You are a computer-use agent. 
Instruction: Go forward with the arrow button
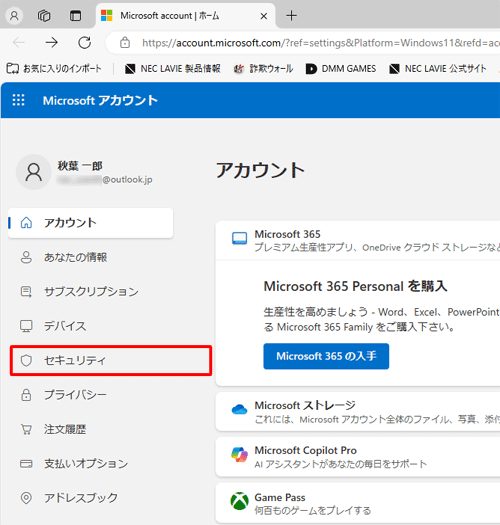(x=52, y=43)
